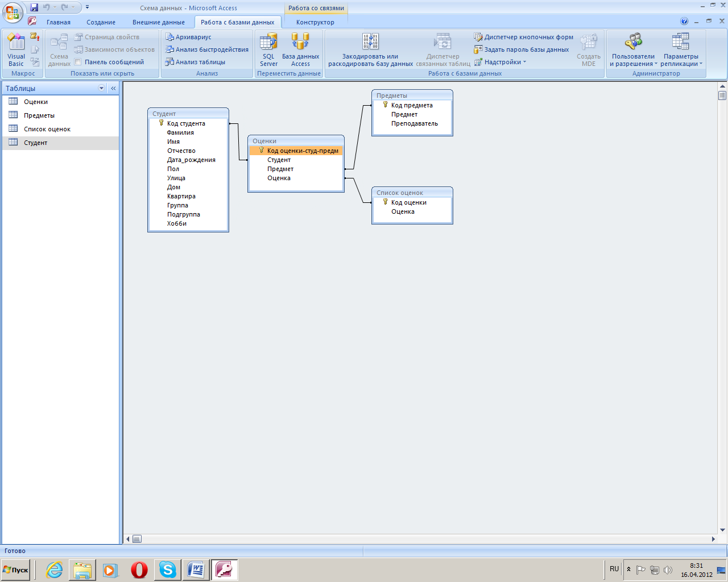
Task: Select the Работа с базами данных tab
Action: [x=238, y=22]
